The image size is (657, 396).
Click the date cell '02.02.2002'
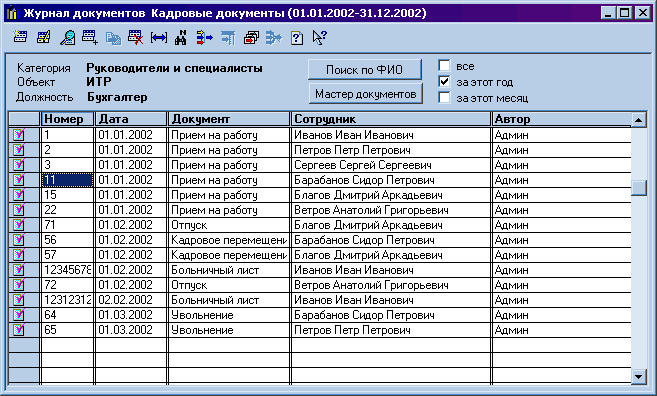[131, 300]
